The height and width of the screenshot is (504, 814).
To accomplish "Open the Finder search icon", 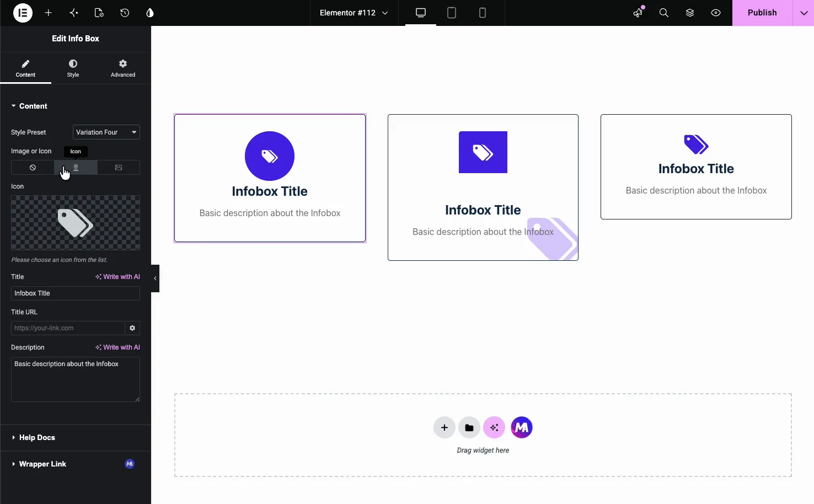I will tap(664, 13).
